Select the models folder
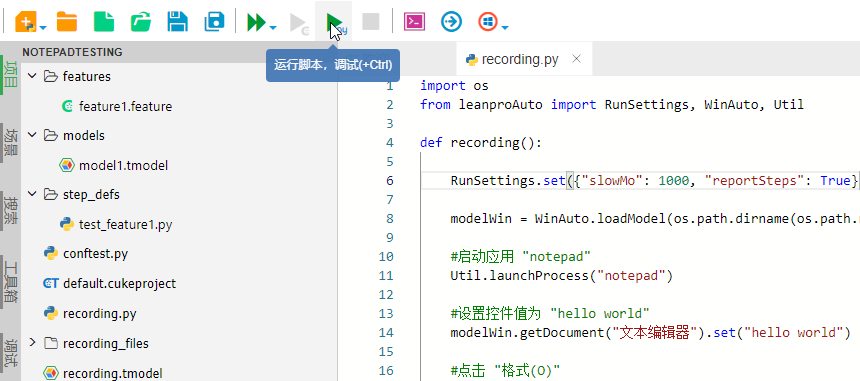Image resolution: width=860 pixels, height=381 pixels. point(83,135)
